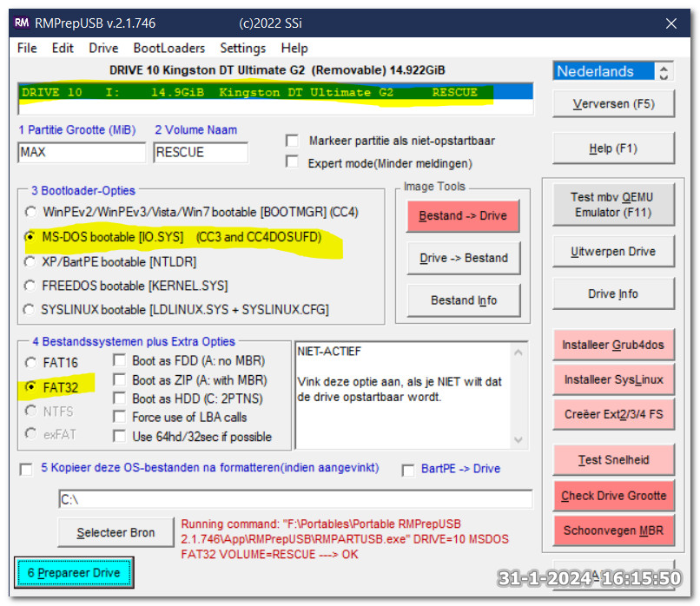
Task: Open the Help menu
Action: click(294, 49)
